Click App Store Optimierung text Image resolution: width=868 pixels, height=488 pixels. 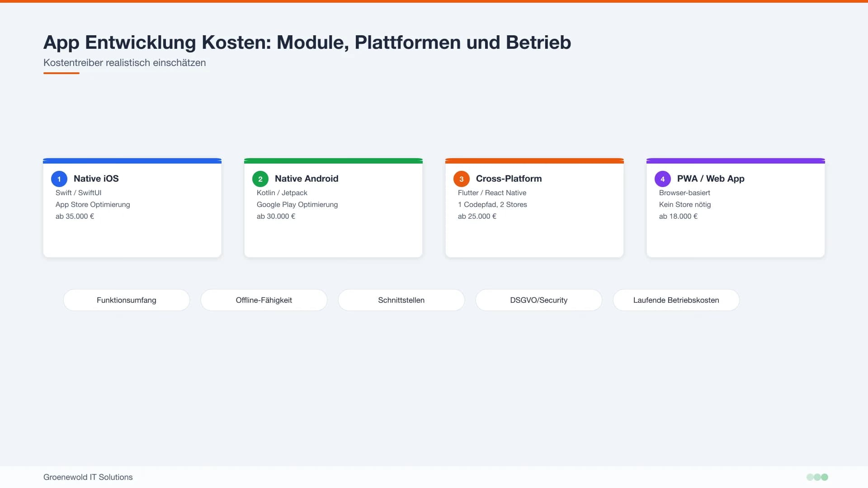pyautogui.click(x=93, y=204)
